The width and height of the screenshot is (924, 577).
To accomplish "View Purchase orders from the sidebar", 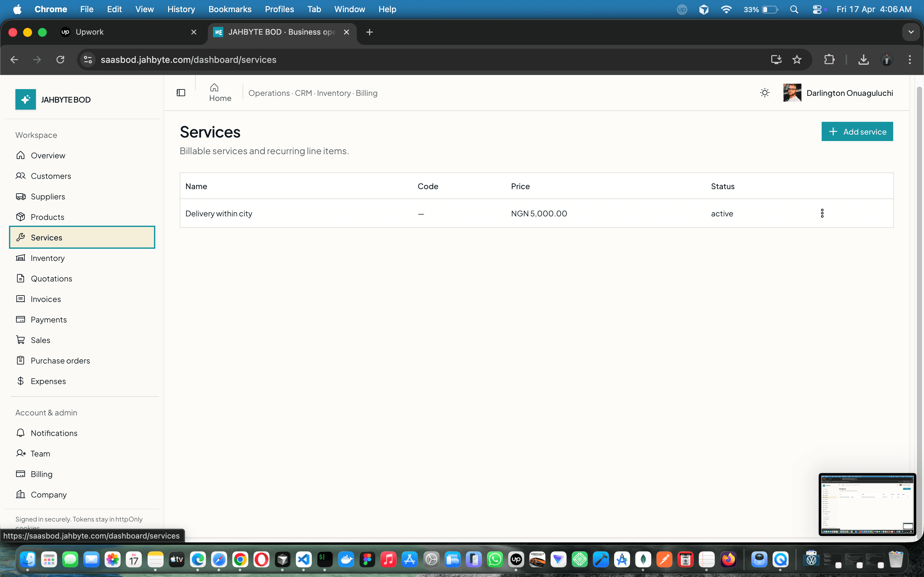I will (x=60, y=360).
